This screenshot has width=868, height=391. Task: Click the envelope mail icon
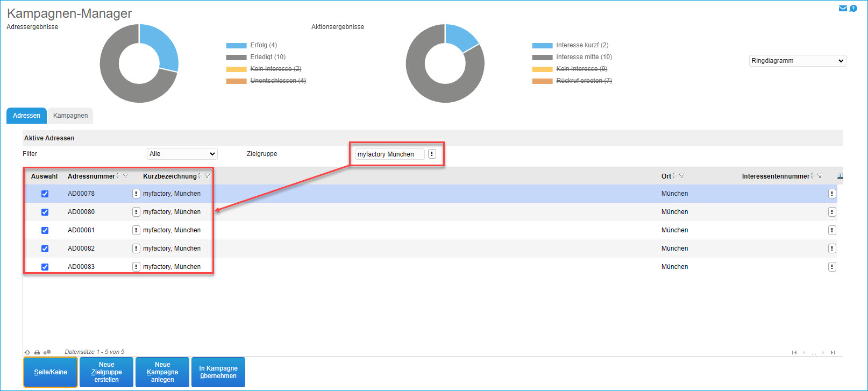843,8
